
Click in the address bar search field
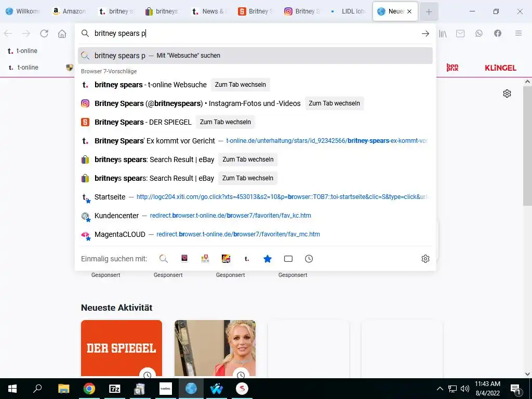[255, 33]
